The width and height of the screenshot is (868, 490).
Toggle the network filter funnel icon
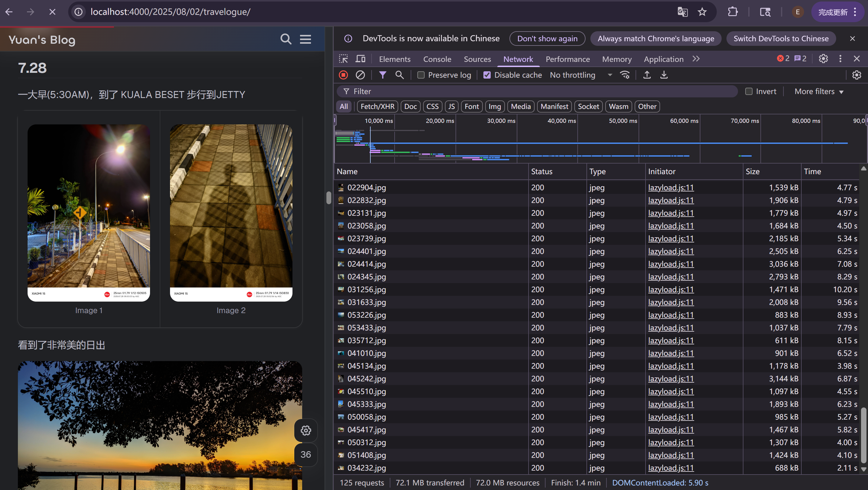(x=382, y=75)
